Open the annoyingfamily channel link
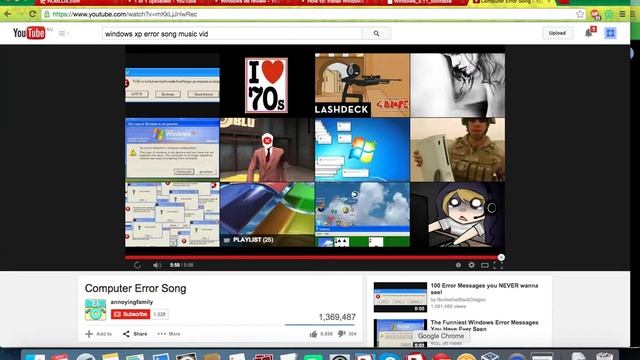This screenshot has height=360, width=640. pyautogui.click(x=132, y=302)
